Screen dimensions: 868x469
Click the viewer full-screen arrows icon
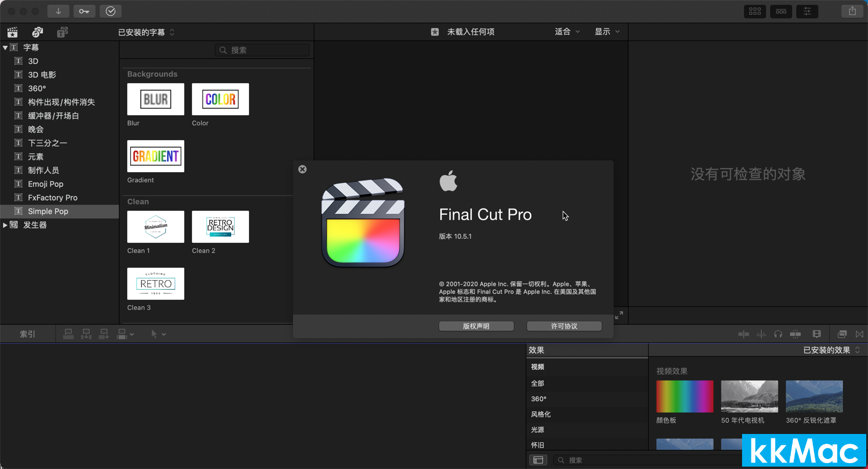coord(619,315)
